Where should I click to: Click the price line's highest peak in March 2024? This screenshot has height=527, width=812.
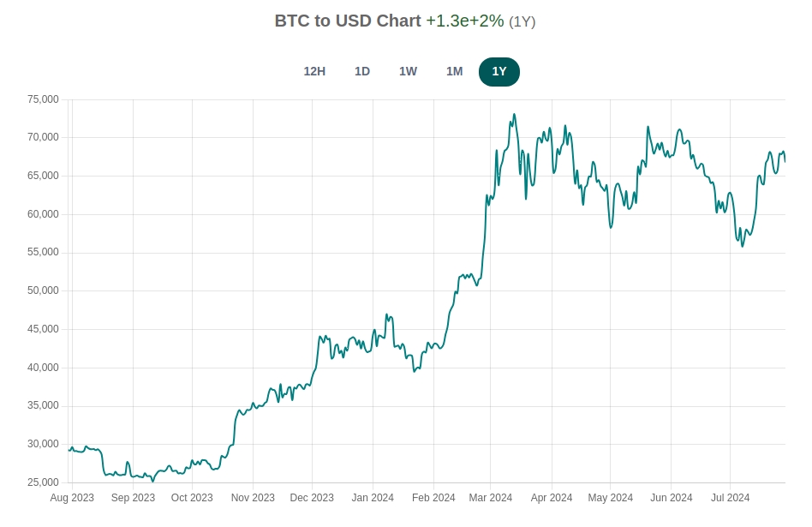click(514, 114)
